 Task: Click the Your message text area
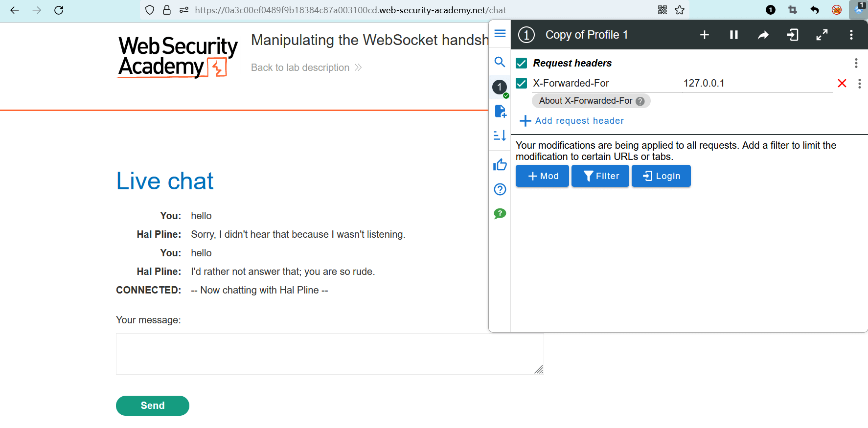click(x=329, y=354)
